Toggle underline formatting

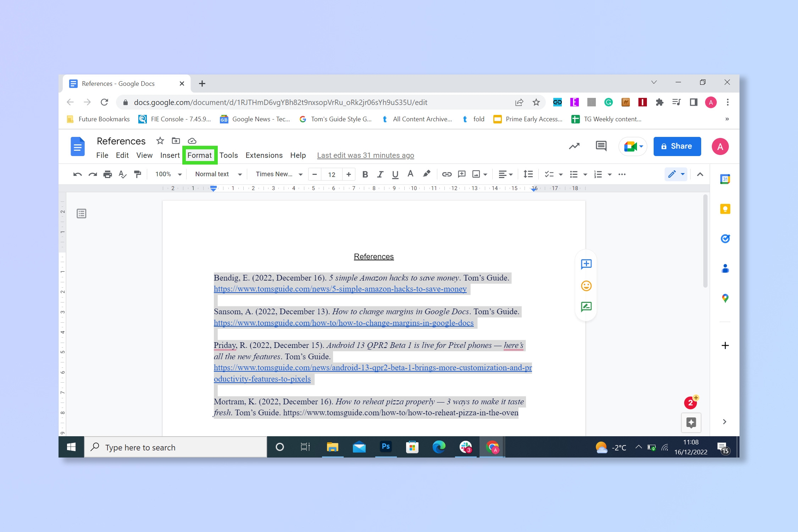pyautogui.click(x=395, y=174)
